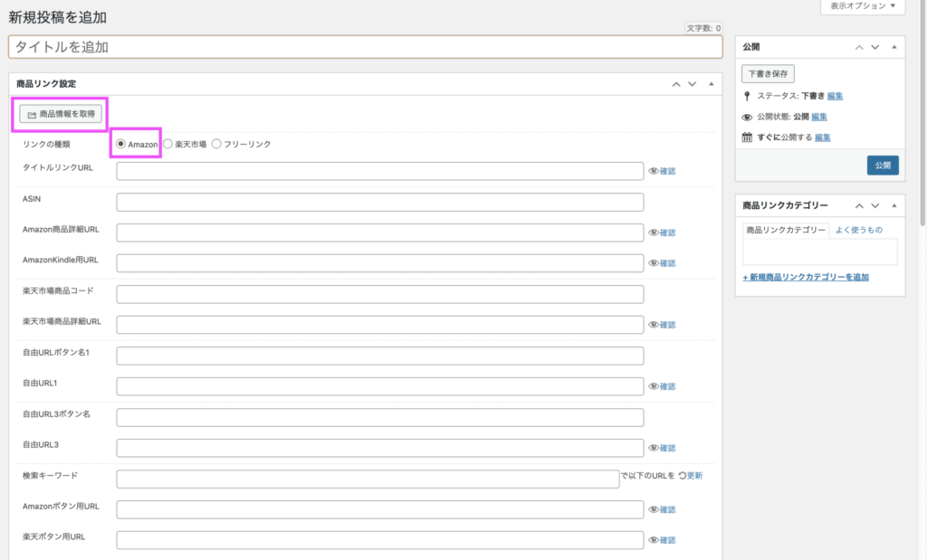Screen dimensions: 927x560
Task: Edit the ステータス setting
Action: click(x=835, y=96)
